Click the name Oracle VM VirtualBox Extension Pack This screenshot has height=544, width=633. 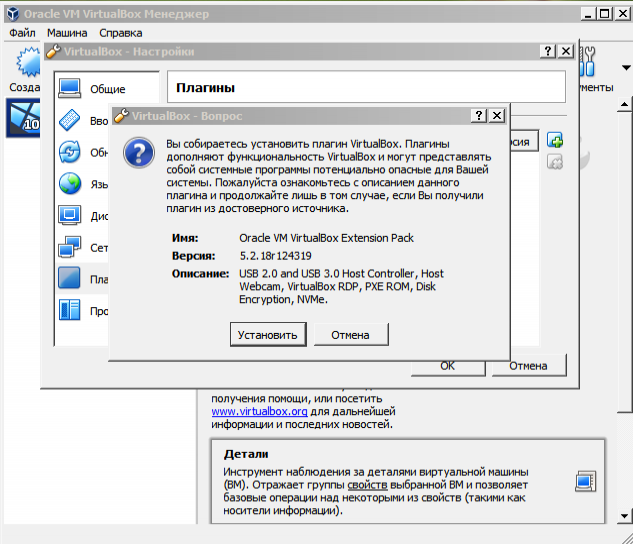pos(326,238)
